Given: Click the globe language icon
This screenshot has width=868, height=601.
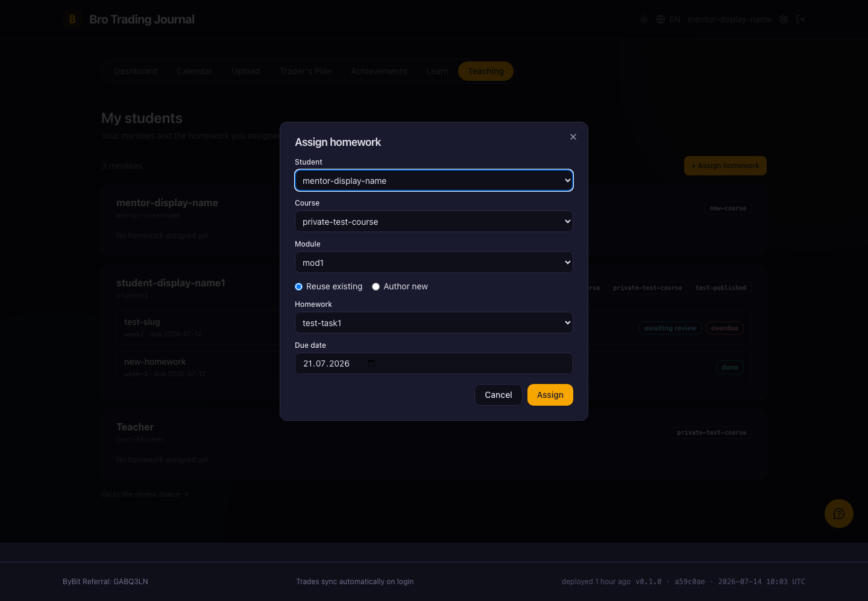Looking at the screenshot, I should [661, 19].
